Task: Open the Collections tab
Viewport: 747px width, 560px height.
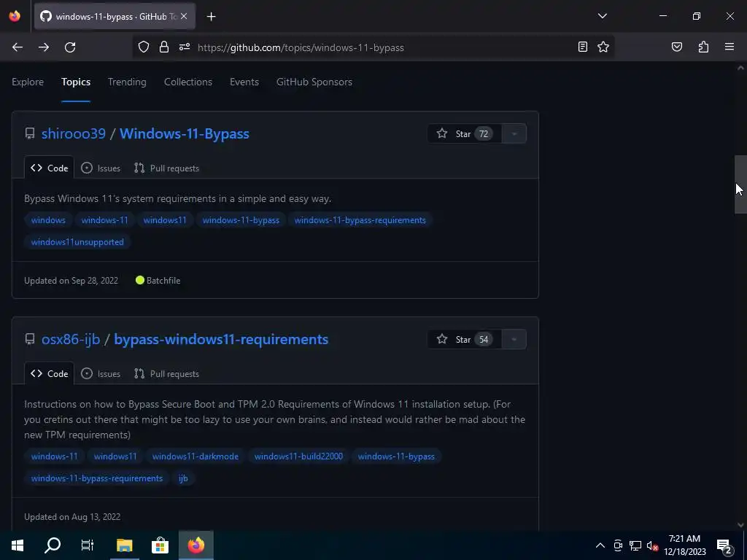Action: (x=188, y=82)
